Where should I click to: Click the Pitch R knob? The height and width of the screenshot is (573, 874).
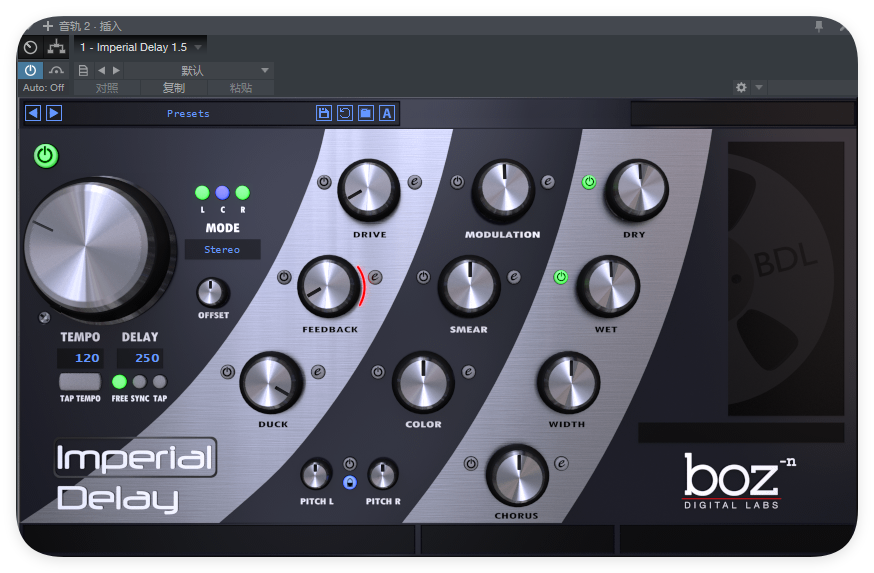click(x=382, y=475)
